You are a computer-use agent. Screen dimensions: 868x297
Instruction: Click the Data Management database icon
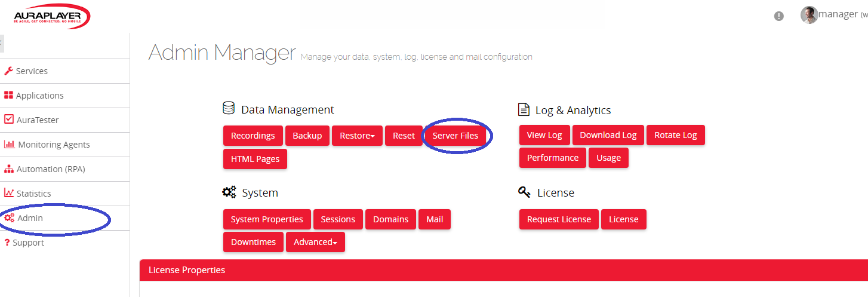click(228, 109)
